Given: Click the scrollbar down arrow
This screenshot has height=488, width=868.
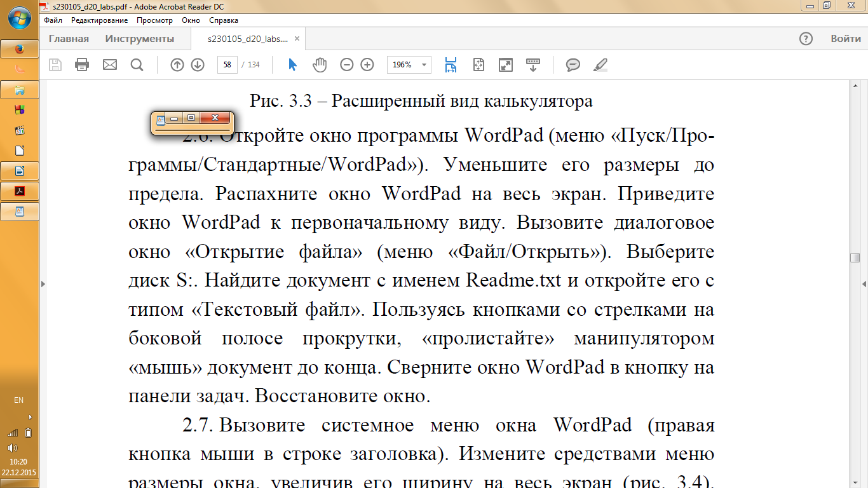Looking at the screenshot, I should (855, 484).
